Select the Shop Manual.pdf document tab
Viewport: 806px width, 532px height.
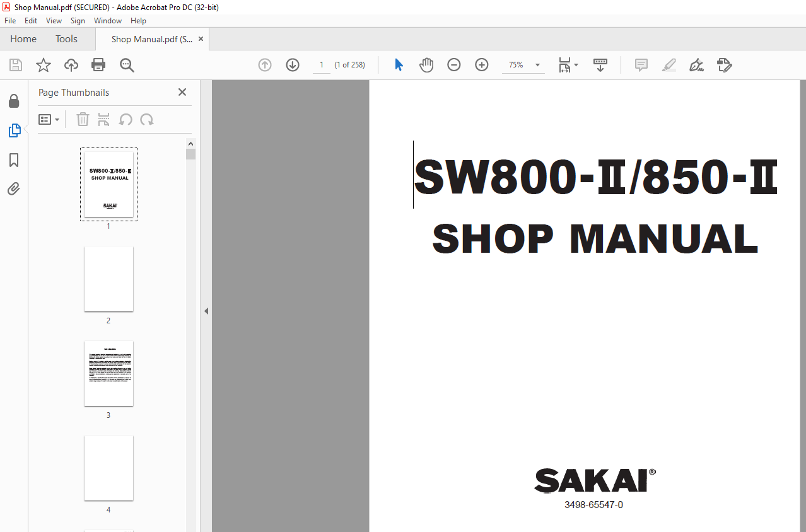152,39
